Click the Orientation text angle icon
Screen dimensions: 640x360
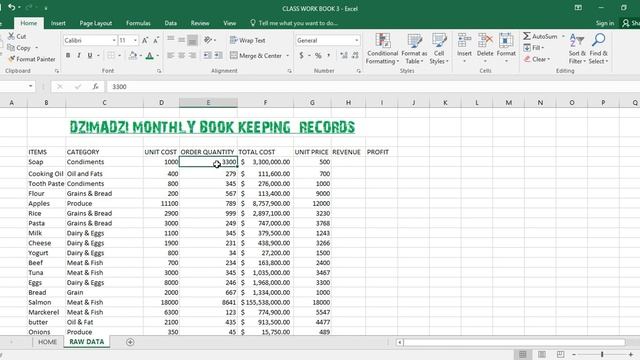pos(208,40)
